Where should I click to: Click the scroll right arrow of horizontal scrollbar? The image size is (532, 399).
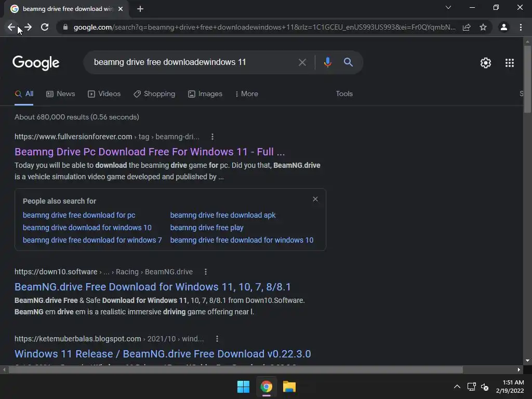click(519, 370)
